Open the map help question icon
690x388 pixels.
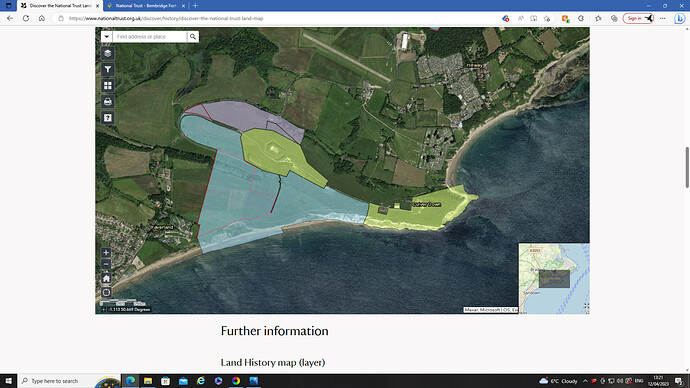pyautogui.click(x=107, y=118)
